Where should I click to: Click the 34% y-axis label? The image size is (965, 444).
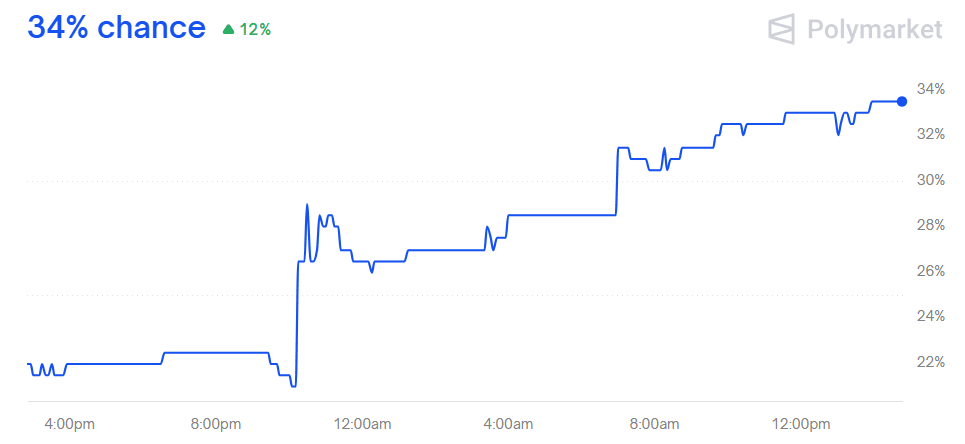pyautogui.click(x=931, y=89)
